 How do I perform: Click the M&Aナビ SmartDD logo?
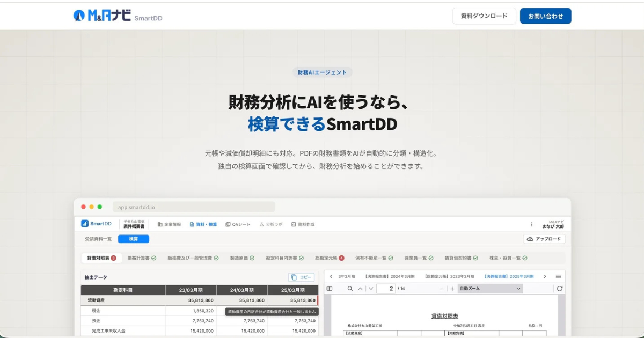tap(118, 16)
